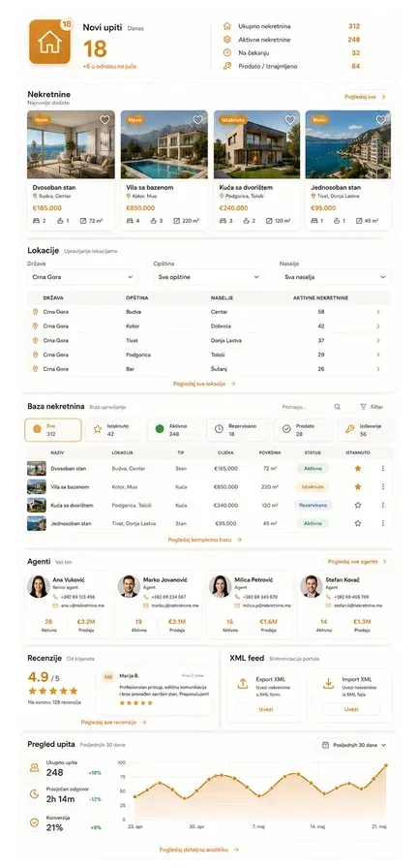This screenshot has height=868, width=418.
Task: Open Ana Vuković agent avatar
Action: tap(39, 586)
